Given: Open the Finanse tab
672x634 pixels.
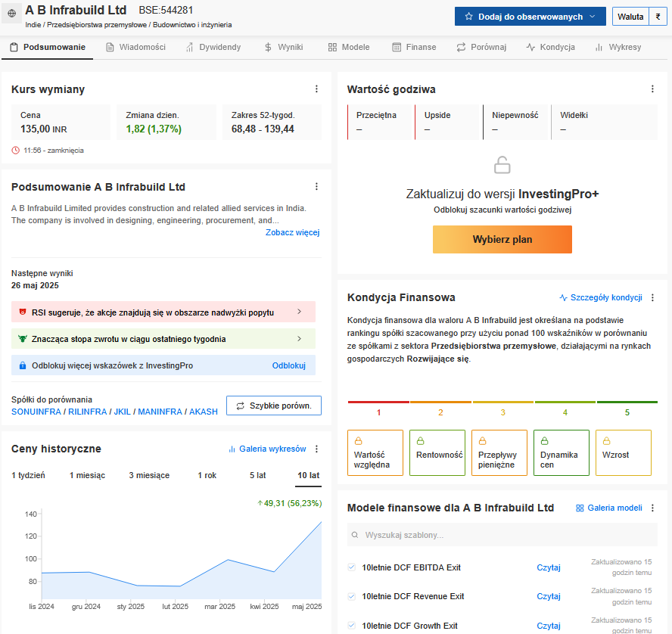Looking at the screenshot, I should [414, 47].
